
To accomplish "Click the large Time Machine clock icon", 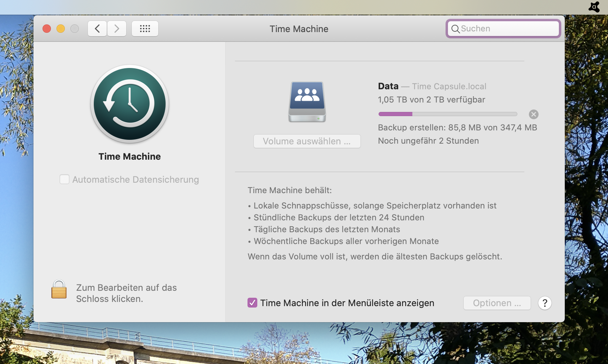I will (130, 104).
